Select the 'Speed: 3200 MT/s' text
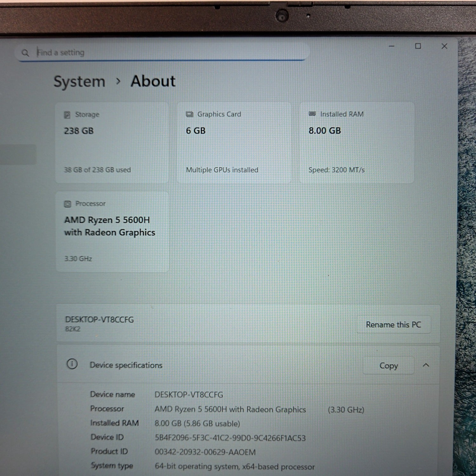 337,170
